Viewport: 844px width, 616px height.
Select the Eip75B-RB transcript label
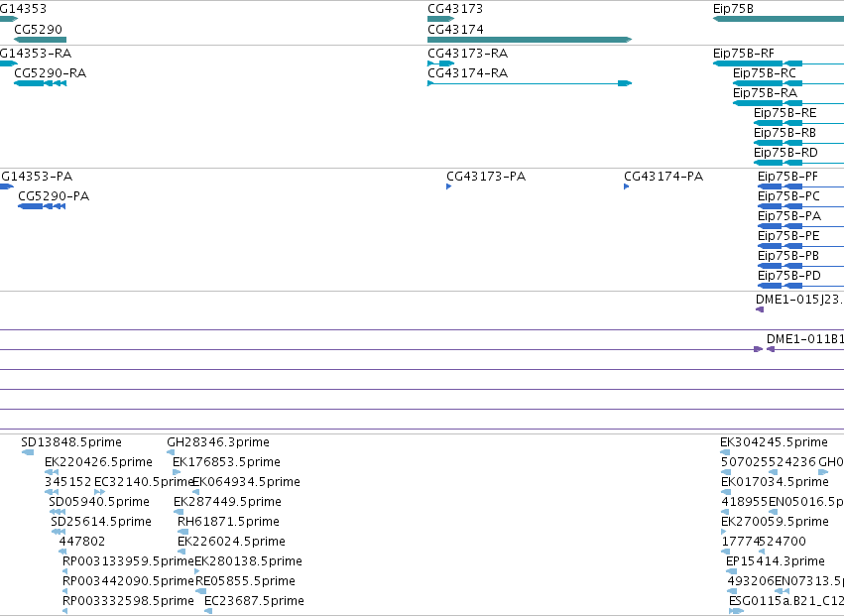pyautogui.click(x=784, y=133)
